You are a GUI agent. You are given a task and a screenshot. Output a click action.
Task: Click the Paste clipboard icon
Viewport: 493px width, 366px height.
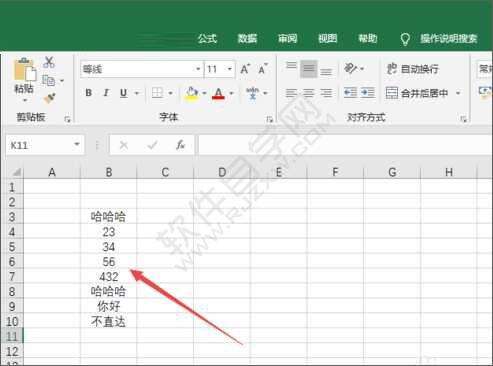(x=25, y=69)
